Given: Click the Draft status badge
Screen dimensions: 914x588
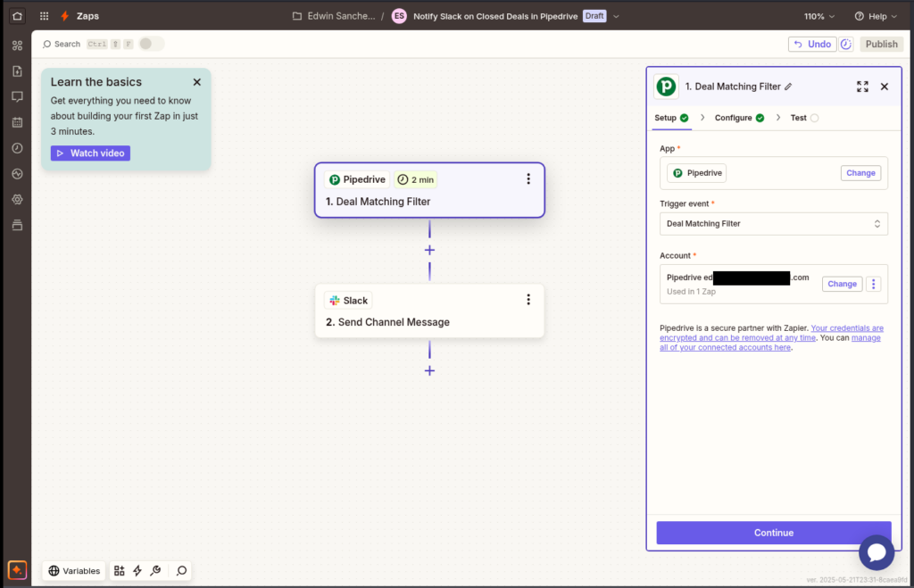Looking at the screenshot, I should [x=594, y=16].
